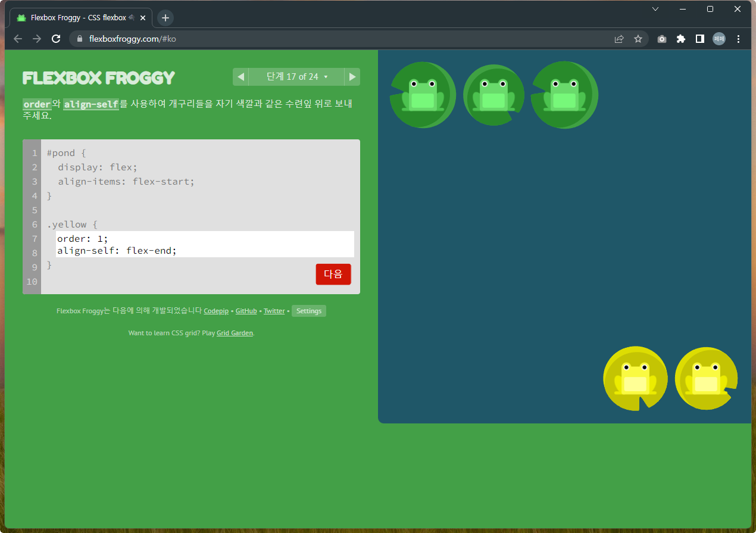Open the Chrome profile avatar

coord(719,39)
